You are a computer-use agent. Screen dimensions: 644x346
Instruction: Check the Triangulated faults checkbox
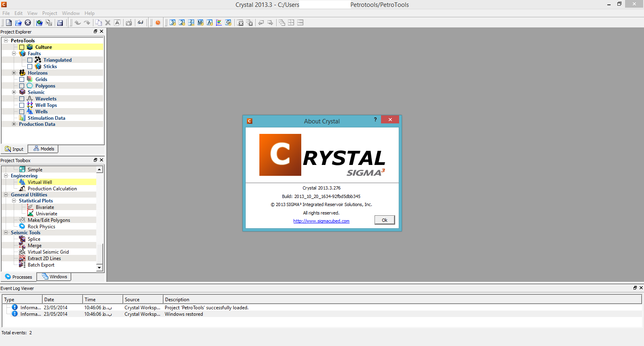point(30,60)
